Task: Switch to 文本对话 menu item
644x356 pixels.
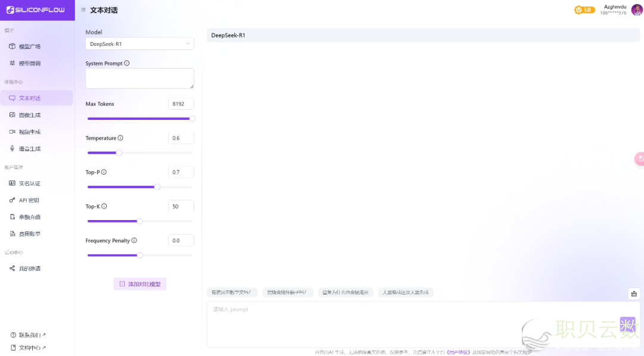Action: (x=29, y=98)
